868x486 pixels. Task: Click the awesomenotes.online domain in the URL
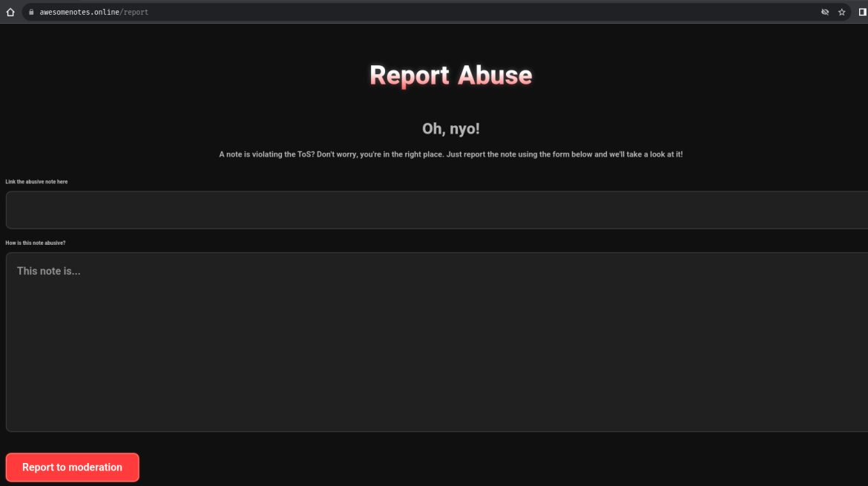[79, 12]
